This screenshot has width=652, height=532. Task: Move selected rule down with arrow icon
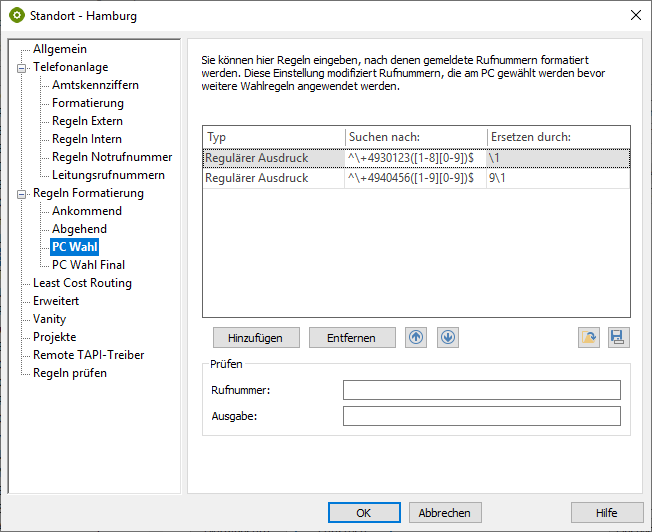click(x=448, y=337)
